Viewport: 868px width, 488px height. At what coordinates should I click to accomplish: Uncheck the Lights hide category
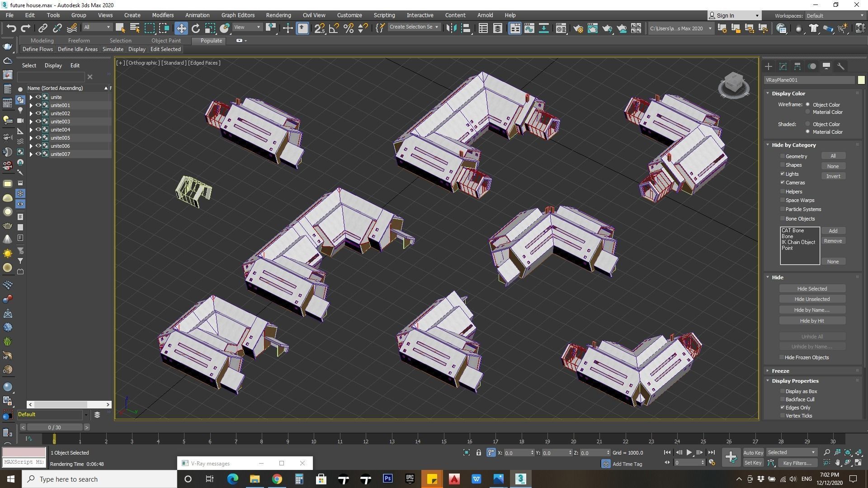tap(783, 174)
